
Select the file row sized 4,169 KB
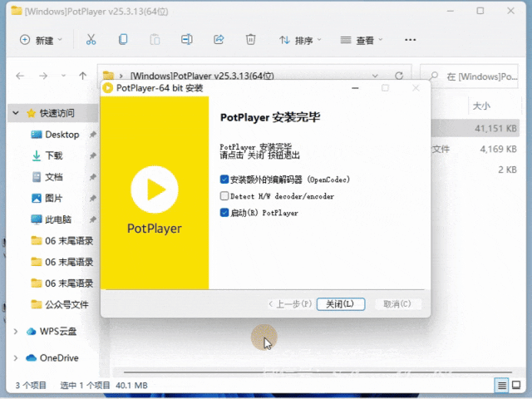click(x=475, y=149)
